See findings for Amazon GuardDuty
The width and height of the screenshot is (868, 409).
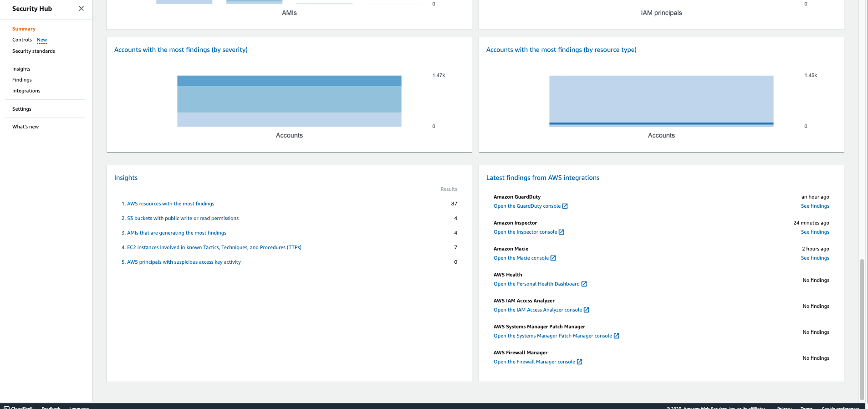tap(815, 206)
